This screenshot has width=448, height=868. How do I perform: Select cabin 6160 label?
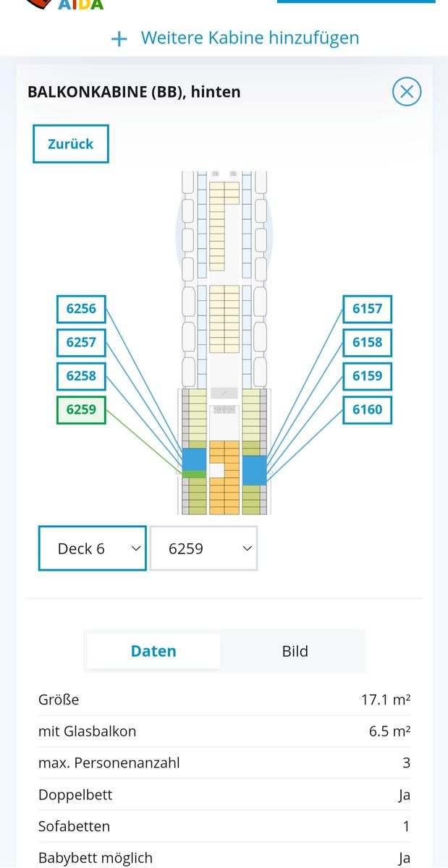367,409
